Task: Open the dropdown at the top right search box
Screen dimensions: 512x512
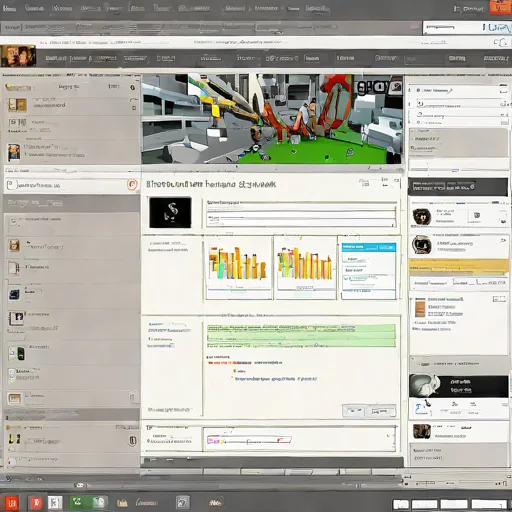Action: [x=496, y=28]
